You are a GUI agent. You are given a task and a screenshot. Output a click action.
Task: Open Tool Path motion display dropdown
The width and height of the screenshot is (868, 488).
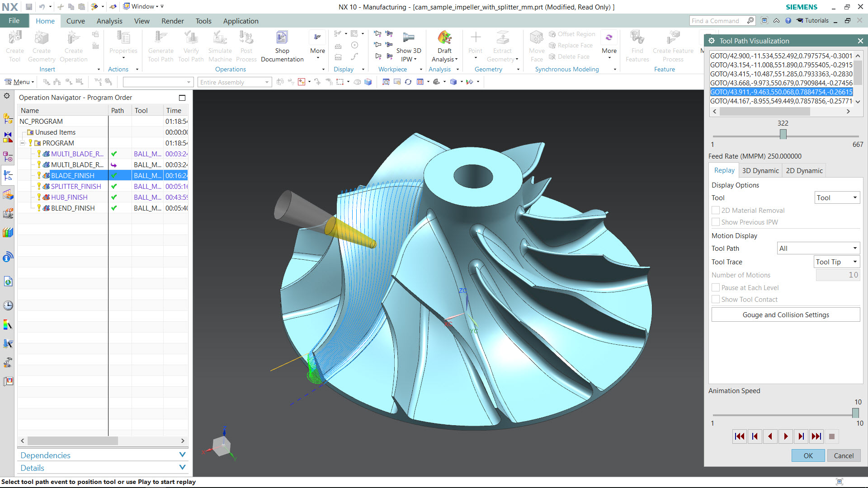coord(818,248)
